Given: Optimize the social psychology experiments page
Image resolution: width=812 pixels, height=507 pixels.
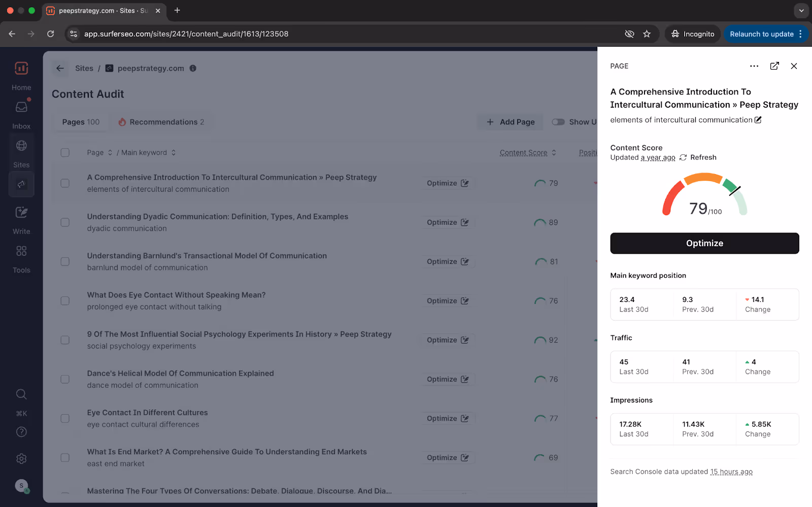Looking at the screenshot, I should pyautogui.click(x=448, y=340).
